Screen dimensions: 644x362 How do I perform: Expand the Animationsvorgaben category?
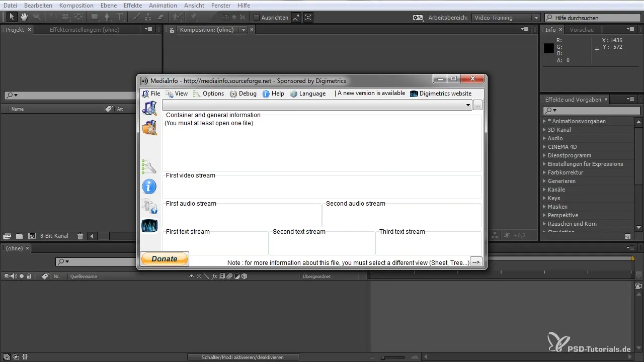[x=544, y=121]
